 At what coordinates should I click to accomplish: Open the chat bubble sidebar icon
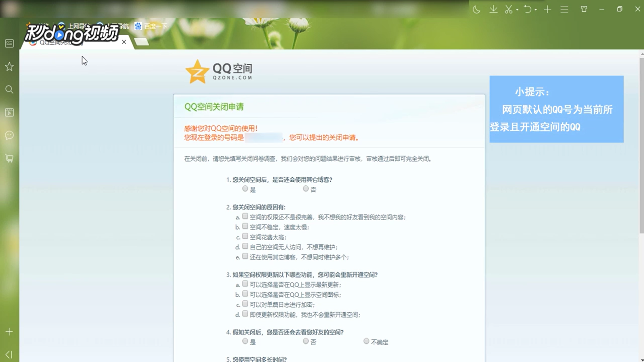[9, 135]
